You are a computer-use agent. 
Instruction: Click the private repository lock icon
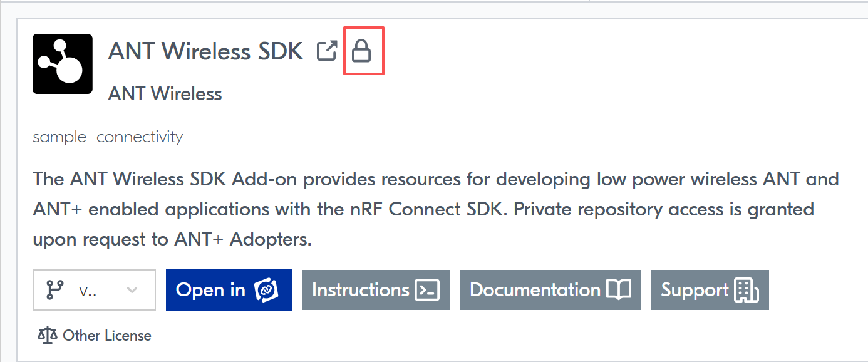[x=361, y=51]
